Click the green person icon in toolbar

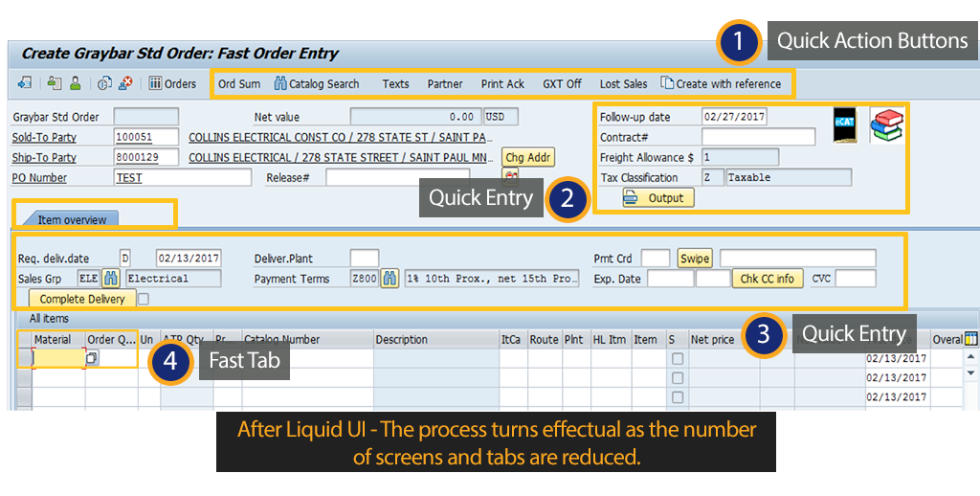coord(75,84)
